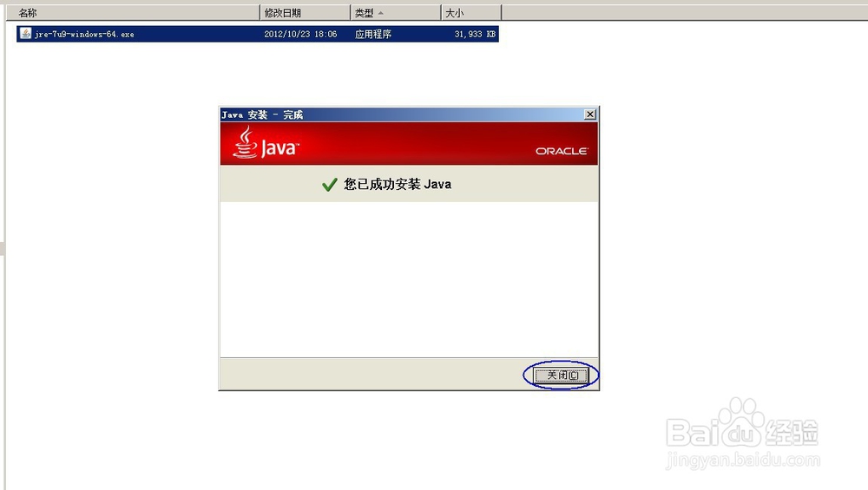
Task: Sort by 修改日期 column header
Action: point(305,13)
